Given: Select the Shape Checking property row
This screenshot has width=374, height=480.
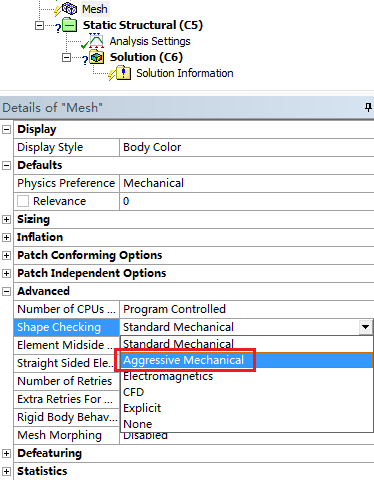Looking at the screenshot, I should tap(66, 327).
